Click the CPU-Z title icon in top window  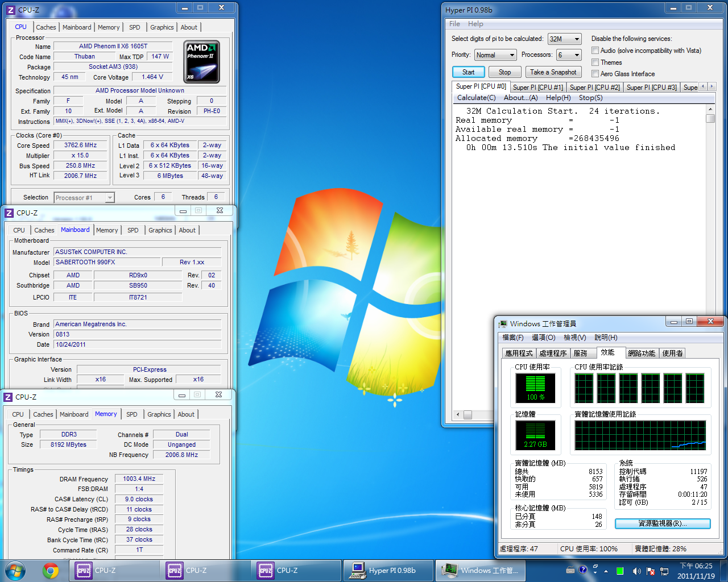10,10
